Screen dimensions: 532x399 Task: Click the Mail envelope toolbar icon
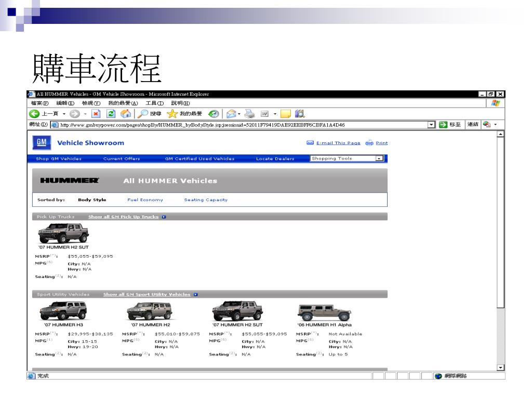pos(231,114)
